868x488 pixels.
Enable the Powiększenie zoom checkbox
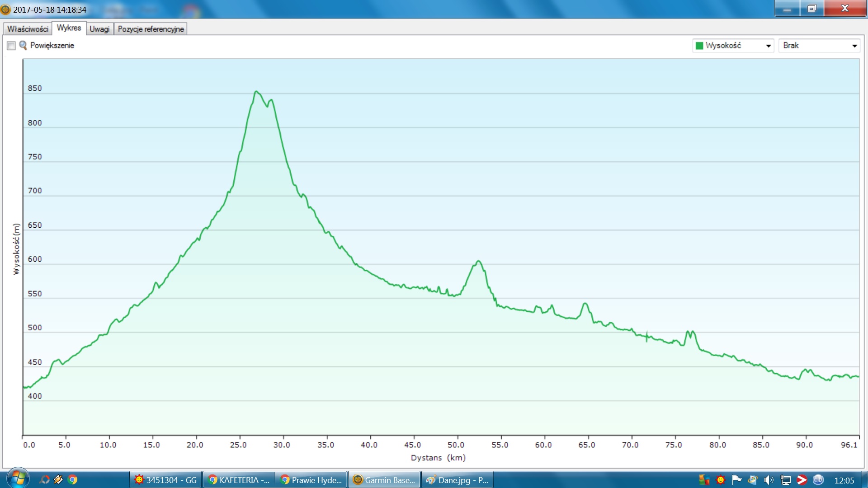tap(11, 46)
